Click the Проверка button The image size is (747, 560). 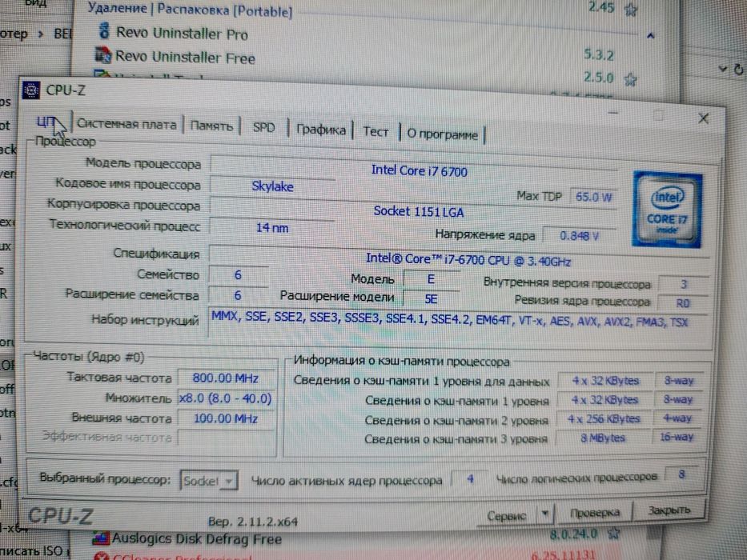(595, 512)
